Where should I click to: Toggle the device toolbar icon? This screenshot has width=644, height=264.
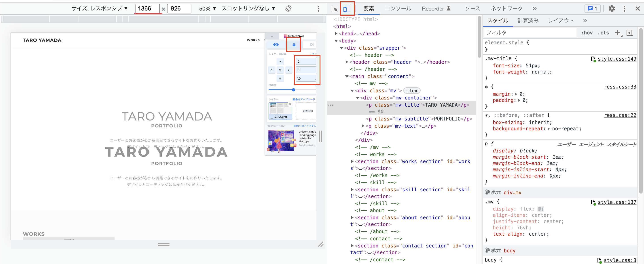tap(347, 9)
